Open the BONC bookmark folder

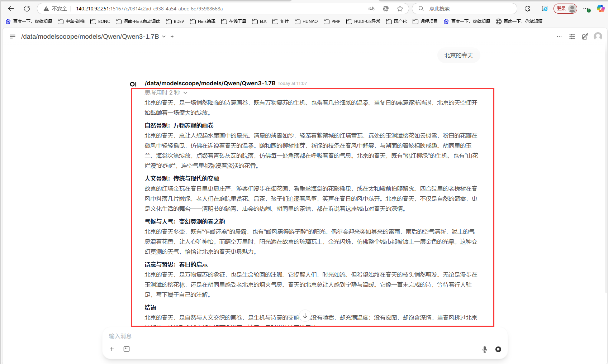coord(100,21)
